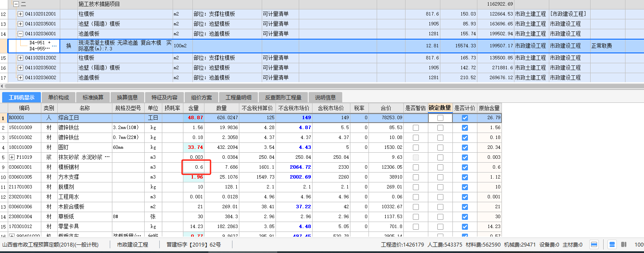Viewport: 644px width, 253px height.
Task: Select 综合工日 含量 cell 48.87
Action: point(194,118)
